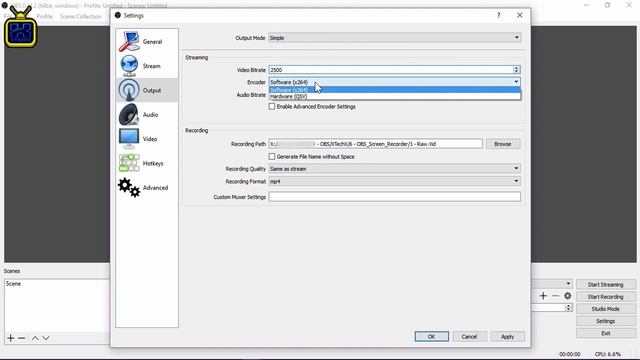Click Start Streaming in main window

pyautogui.click(x=605, y=284)
